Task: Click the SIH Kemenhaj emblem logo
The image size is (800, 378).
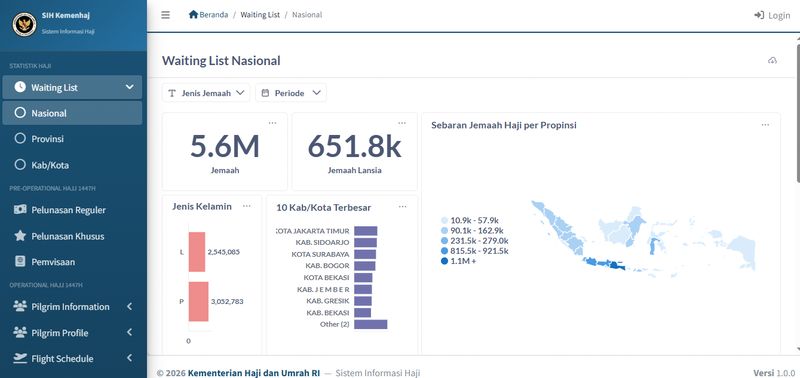Action: click(24, 24)
